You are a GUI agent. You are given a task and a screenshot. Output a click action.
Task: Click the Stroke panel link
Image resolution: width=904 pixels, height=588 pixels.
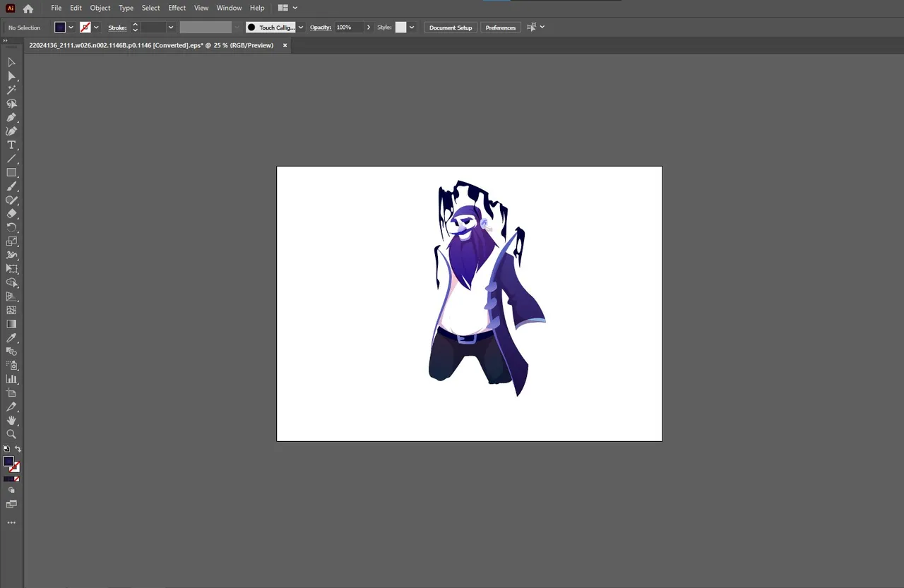point(117,28)
